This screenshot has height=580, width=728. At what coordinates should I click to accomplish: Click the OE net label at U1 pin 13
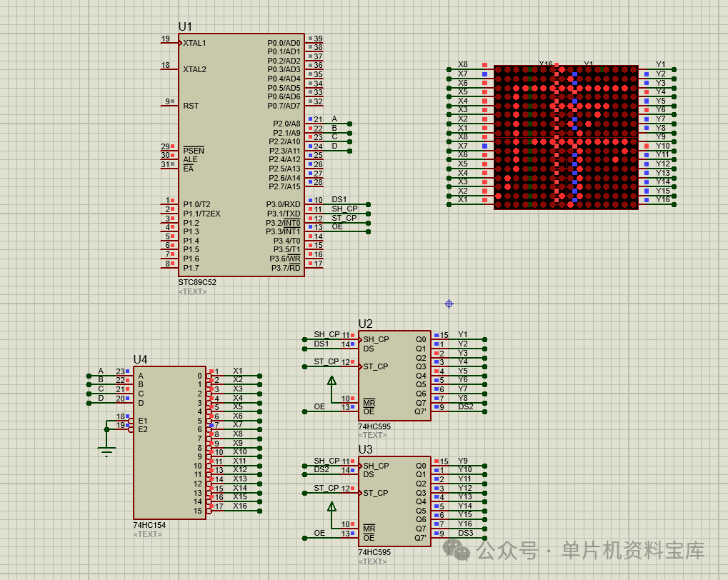tap(337, 226)
